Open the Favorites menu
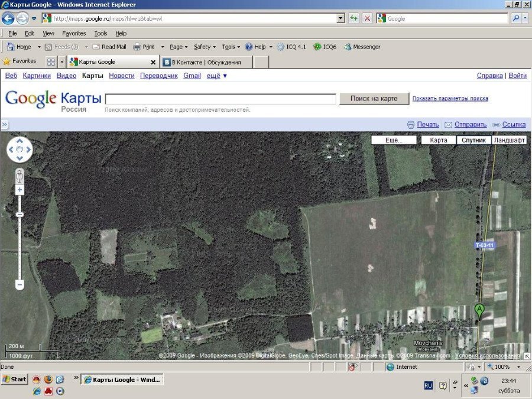Viewport: 532px width, 399px height. 74,34
